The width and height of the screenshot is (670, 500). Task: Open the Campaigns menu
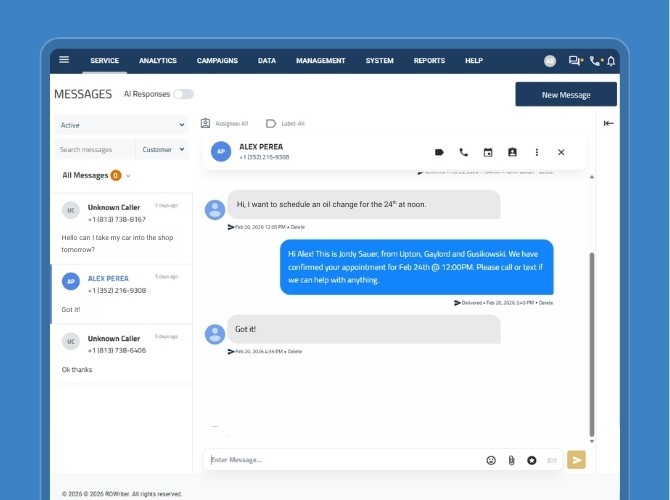click(217, 61)
